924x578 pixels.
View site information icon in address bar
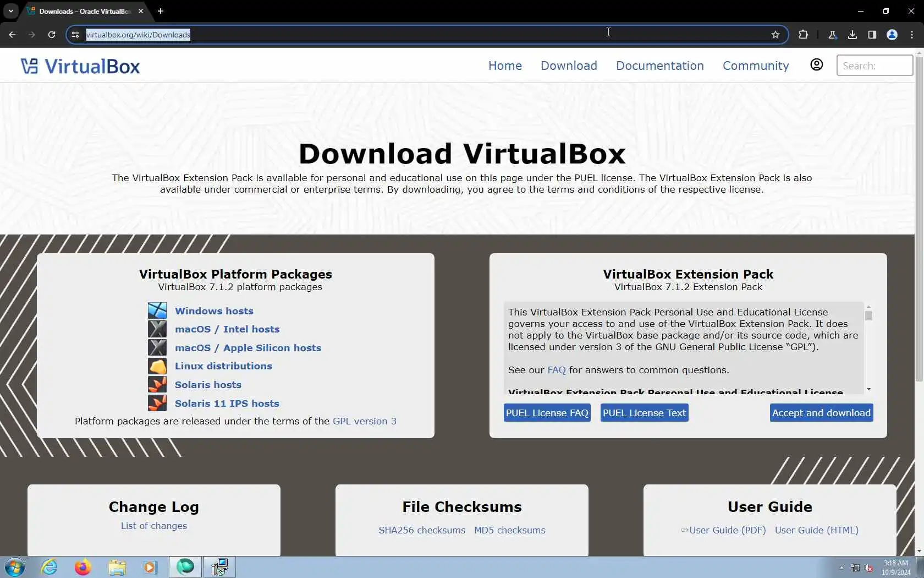click(75, 35)
